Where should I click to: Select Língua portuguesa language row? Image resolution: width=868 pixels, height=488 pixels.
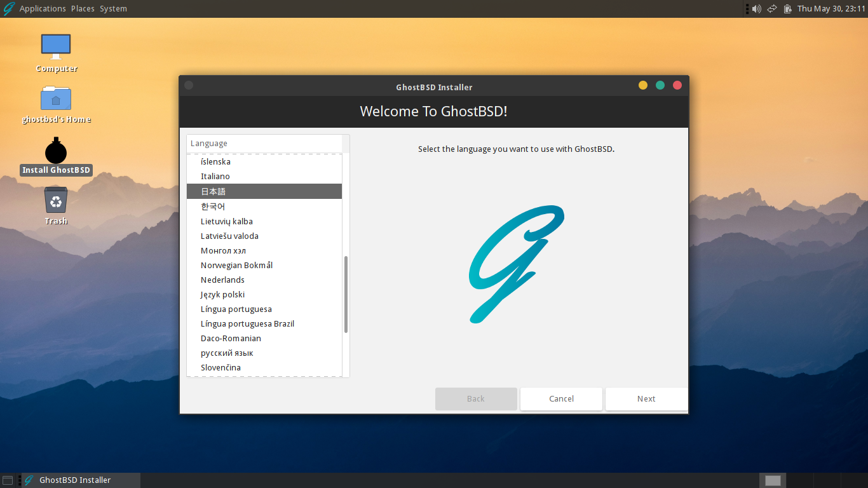point(264,309)
